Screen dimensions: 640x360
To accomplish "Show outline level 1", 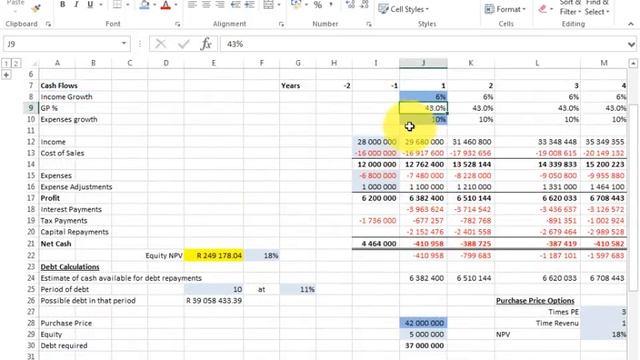I will (x=7, y=63).
